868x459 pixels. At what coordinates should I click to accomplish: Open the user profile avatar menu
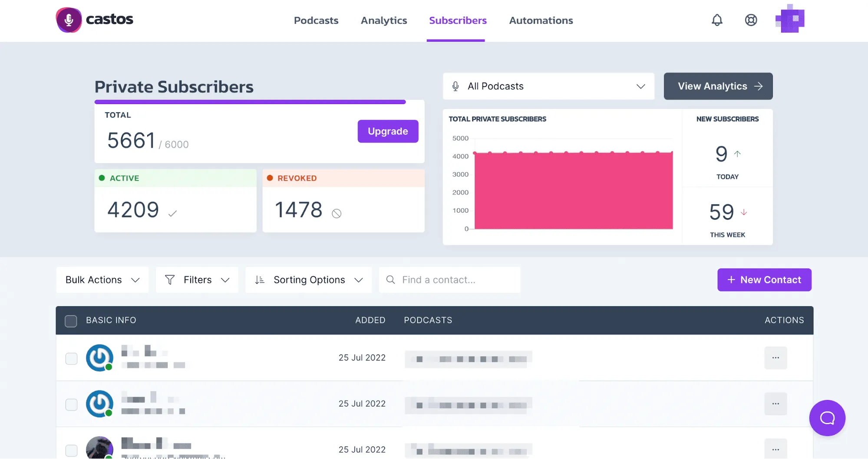point(789,19)
